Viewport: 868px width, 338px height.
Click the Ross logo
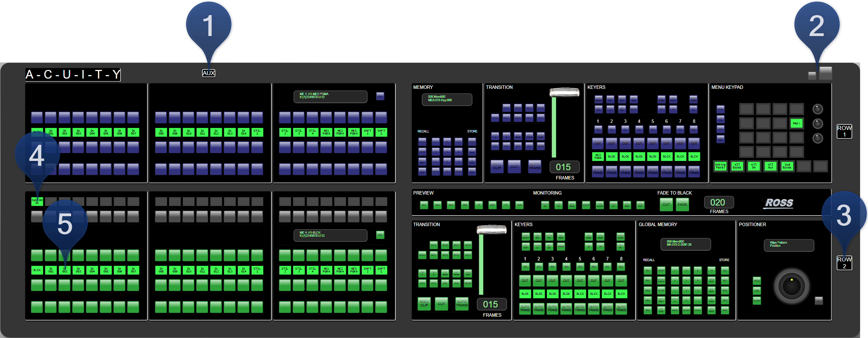(x=779, y=203)
